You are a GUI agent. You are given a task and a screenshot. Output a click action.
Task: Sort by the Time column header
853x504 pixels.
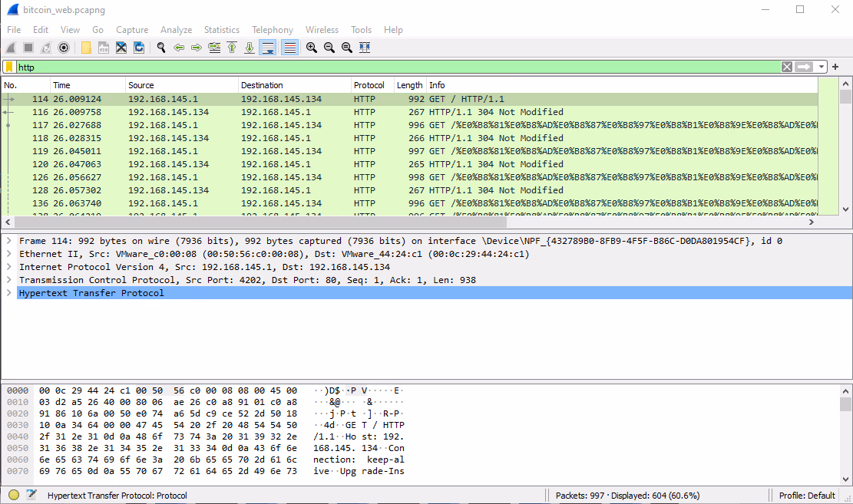click(88, 85)
